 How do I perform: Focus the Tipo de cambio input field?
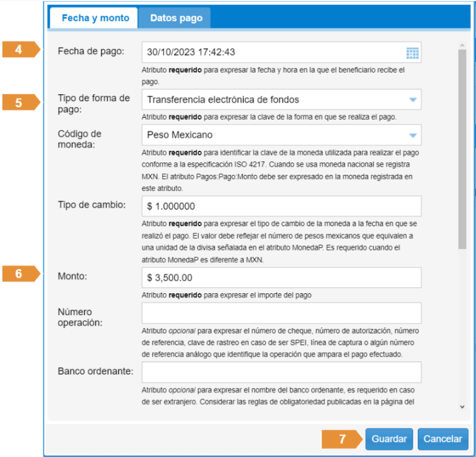click(281, 206)
